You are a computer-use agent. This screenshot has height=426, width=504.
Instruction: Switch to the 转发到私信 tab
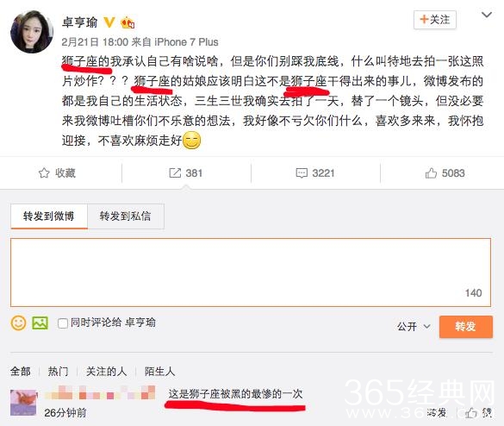(x=126, y=216)
